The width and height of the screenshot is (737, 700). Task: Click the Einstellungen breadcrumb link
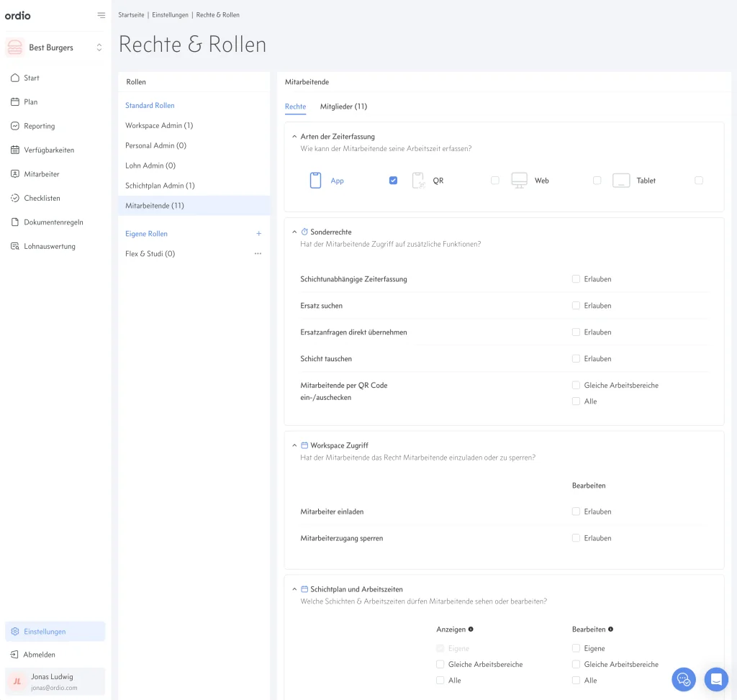[171, 15]
